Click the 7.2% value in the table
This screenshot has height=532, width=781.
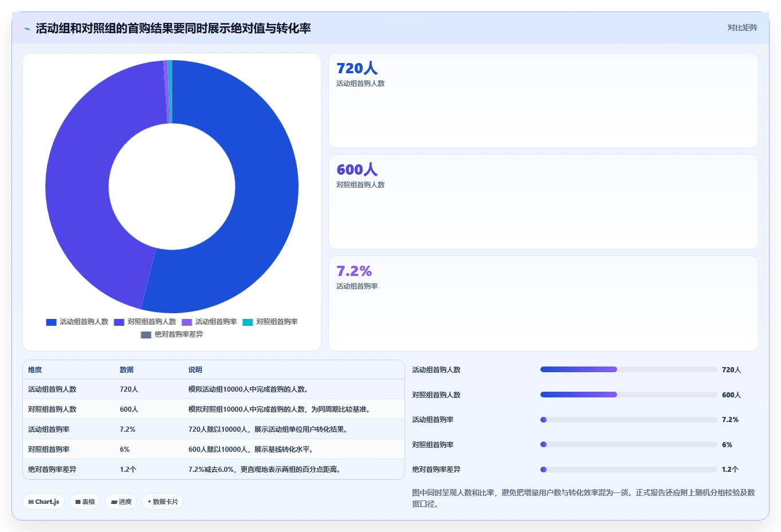click(x=128, y=429)
